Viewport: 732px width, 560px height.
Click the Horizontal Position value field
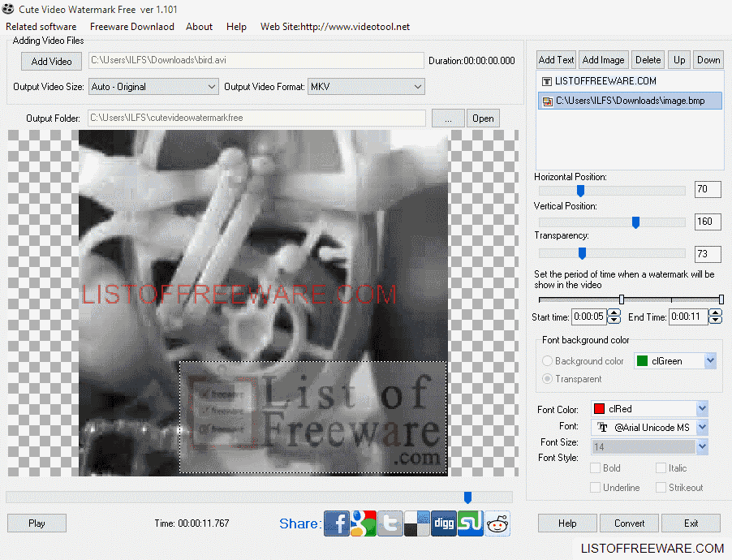[x=708, y=189]
